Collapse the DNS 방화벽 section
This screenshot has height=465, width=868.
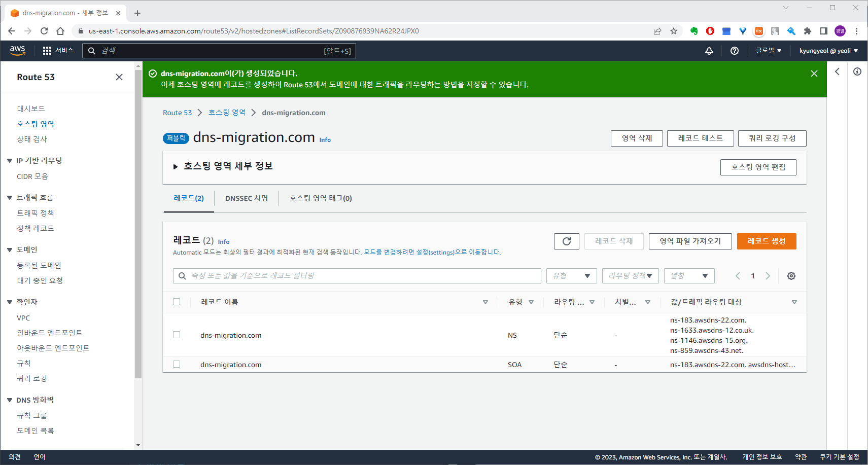10,400
